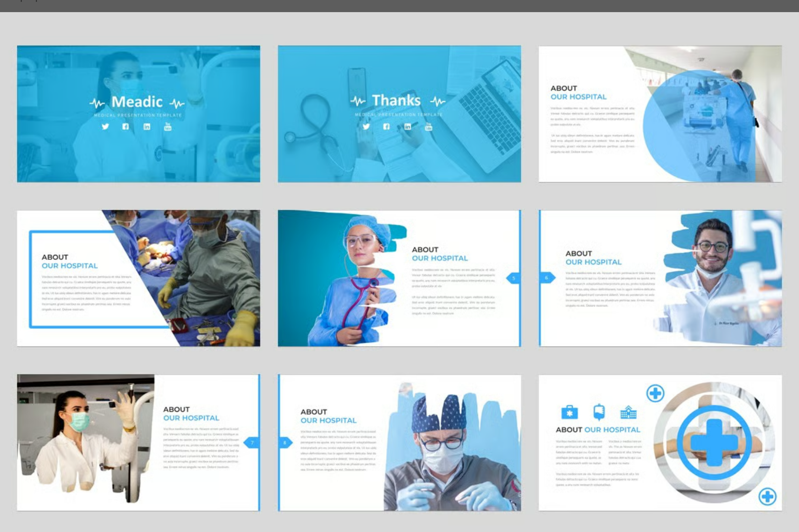799x532 pixels.
Task: Click Twitter icon on Meadic slide
Action: coord(105,126)
